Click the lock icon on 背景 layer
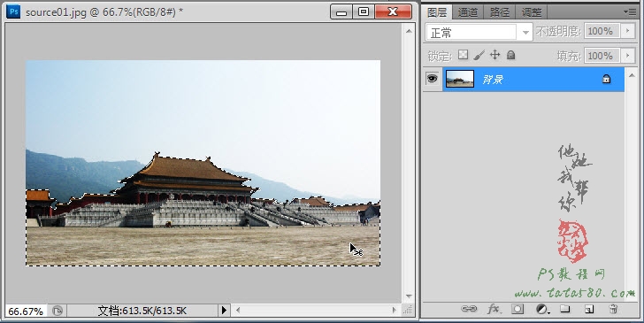This screenshot has width=644, height=323. point(606,79)
